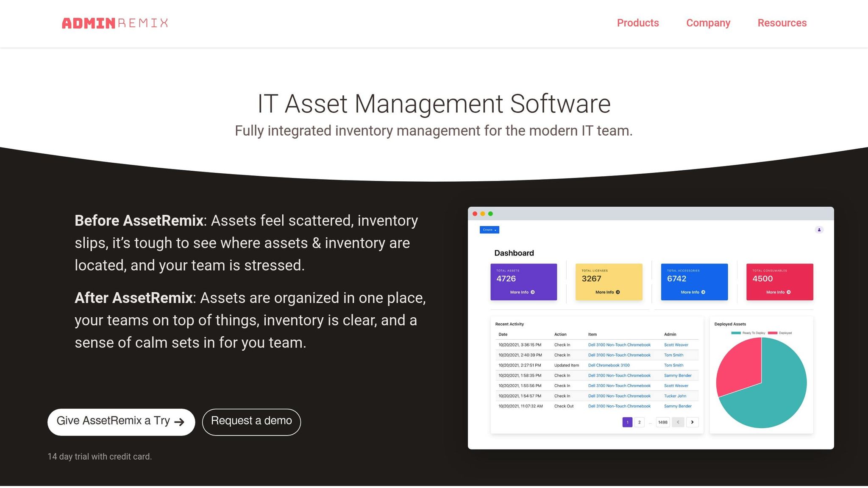
Task: Open the Tom Smith admin link
Action: tap(673, 355)
